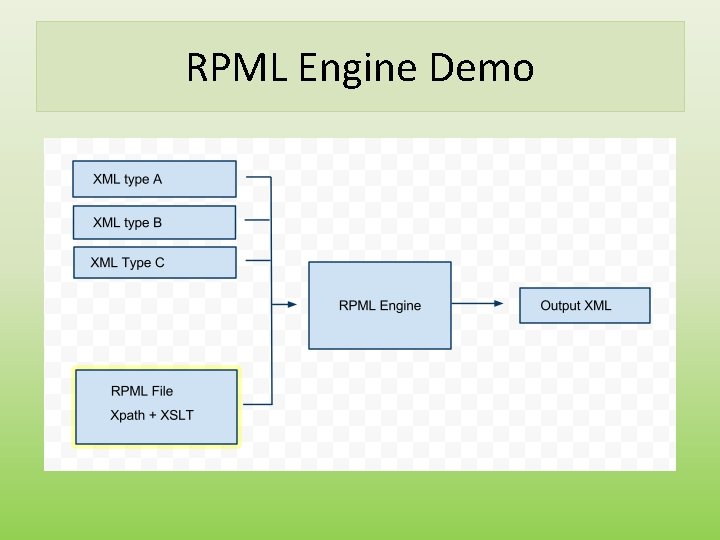Select the XML type A box
The image size is (720, 540).
(154, 179)
